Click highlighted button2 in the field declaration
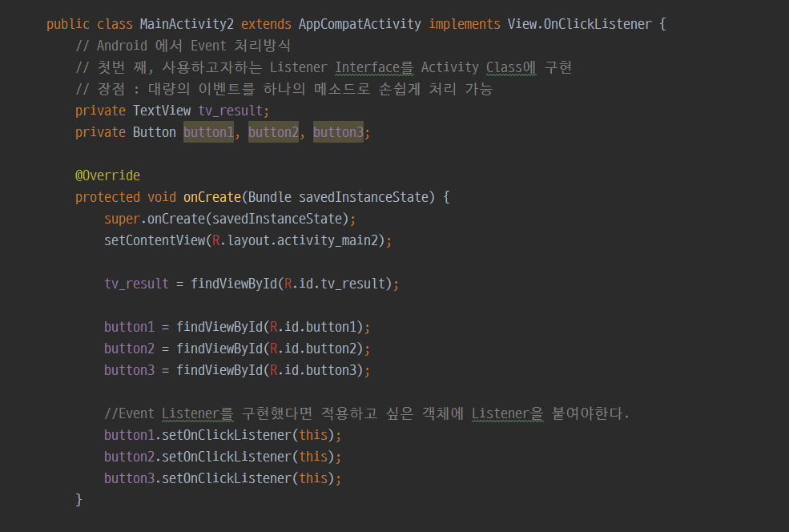 pyautogui.click(x=273, y=132)
